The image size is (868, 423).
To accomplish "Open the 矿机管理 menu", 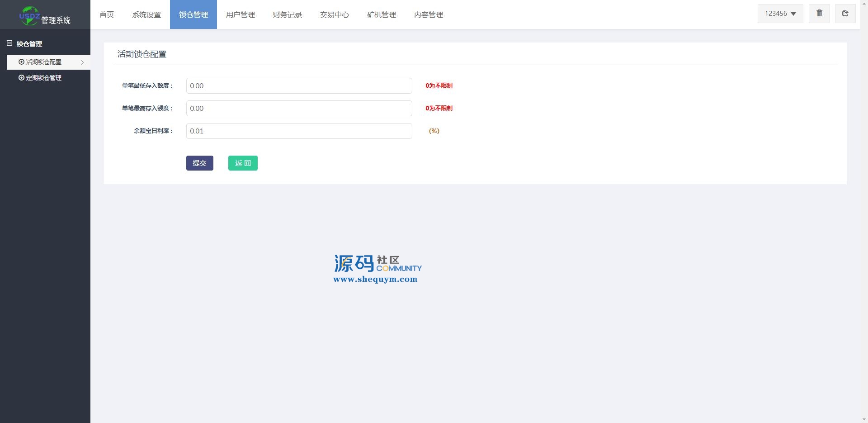I will tap(382, 14).
